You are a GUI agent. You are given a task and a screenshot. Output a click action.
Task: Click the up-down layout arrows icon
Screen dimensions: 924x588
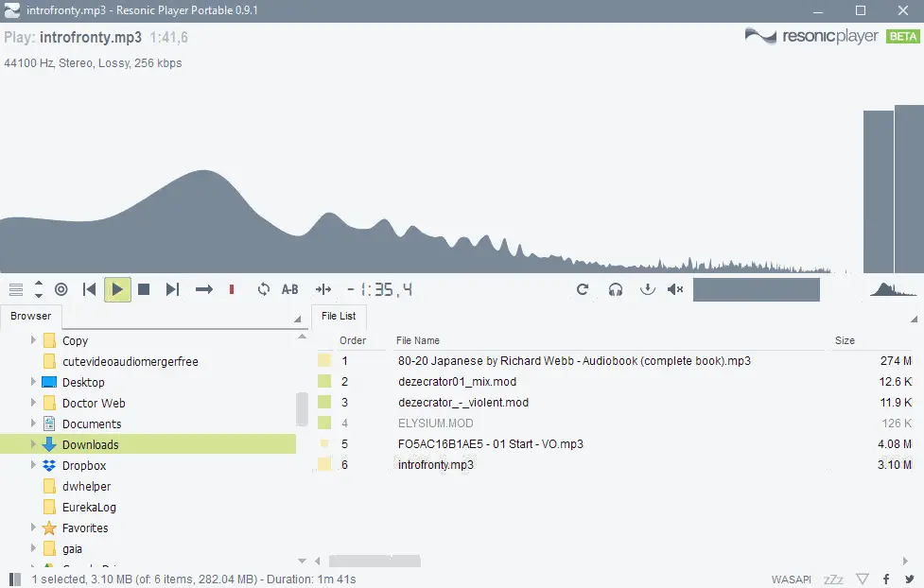pyautogui.click(x=39, y=288)
